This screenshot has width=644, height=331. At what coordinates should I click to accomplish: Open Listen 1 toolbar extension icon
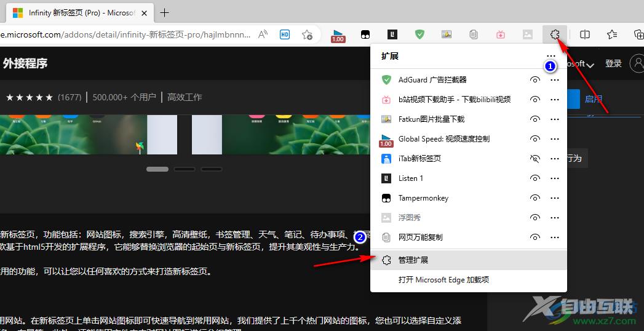click(392, 34)
